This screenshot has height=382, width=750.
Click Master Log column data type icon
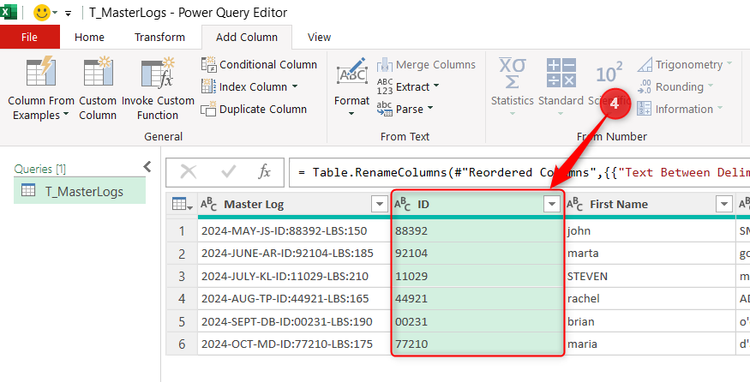[209, 205]
